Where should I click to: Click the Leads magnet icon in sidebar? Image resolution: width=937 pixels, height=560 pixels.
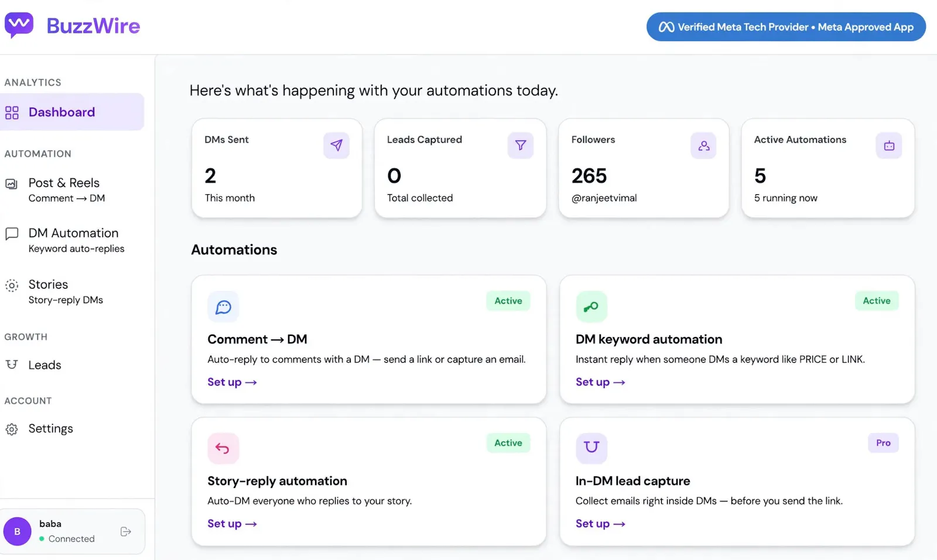click(x=12, y=365)
